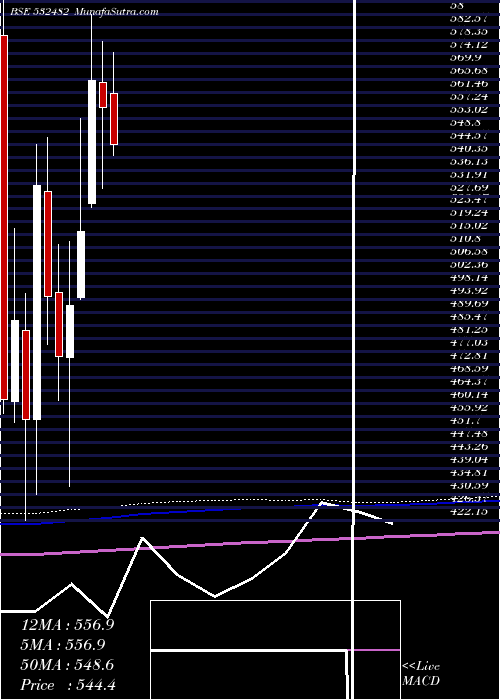Click the 582.57 price axis label

469,19
